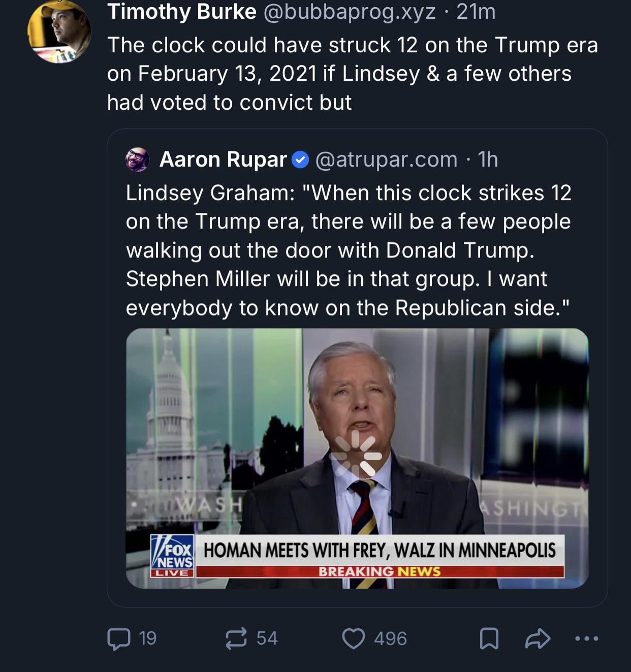Like the post with the heart icon
The width and height of the screenshot is (631, 672).
pos(354,638)
